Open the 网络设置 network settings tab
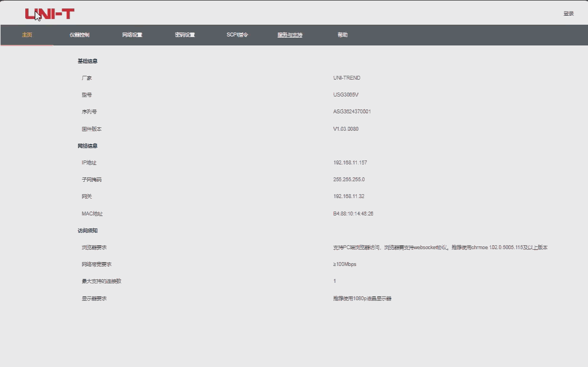Viewport: 588px width, 367px height. pyautogui.click(x=132, y=35)
